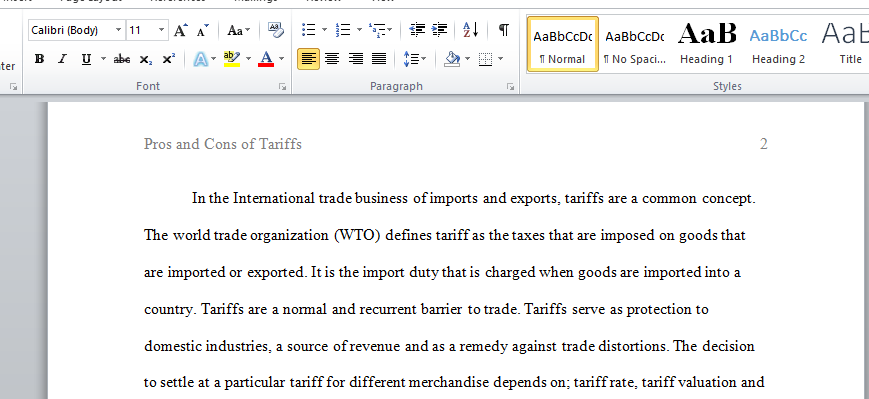Open the Borders dropdown arrow

tap(501, 59)
